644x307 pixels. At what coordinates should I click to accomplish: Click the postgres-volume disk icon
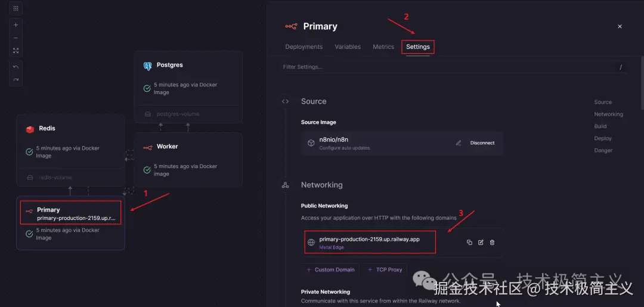click(148, 114)
